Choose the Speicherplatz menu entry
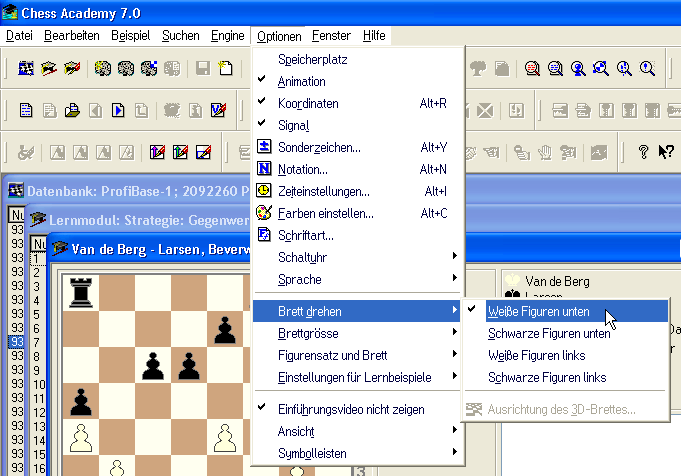The height and width of the screenshot is (476, 681). pyautogui.click(x=358, y=59)
